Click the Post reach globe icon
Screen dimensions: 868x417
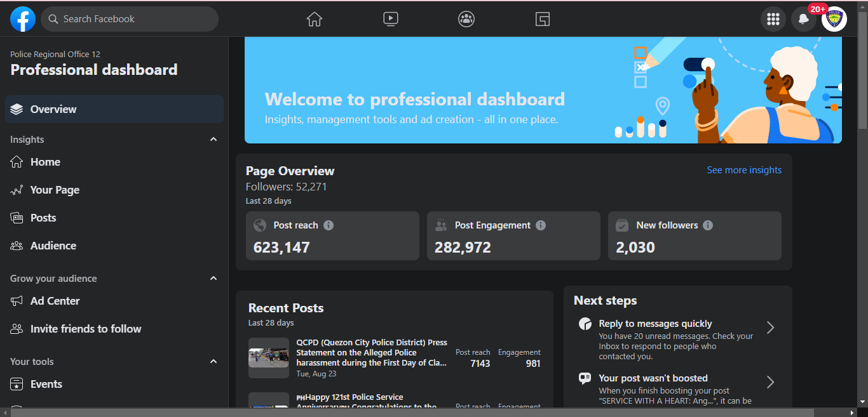[x=260, y=225]
